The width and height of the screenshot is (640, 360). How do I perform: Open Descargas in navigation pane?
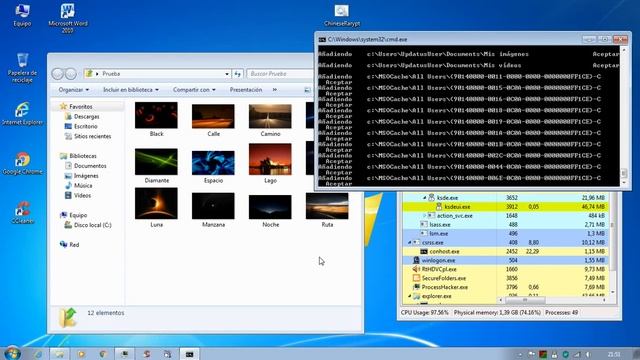coord(87,117)
